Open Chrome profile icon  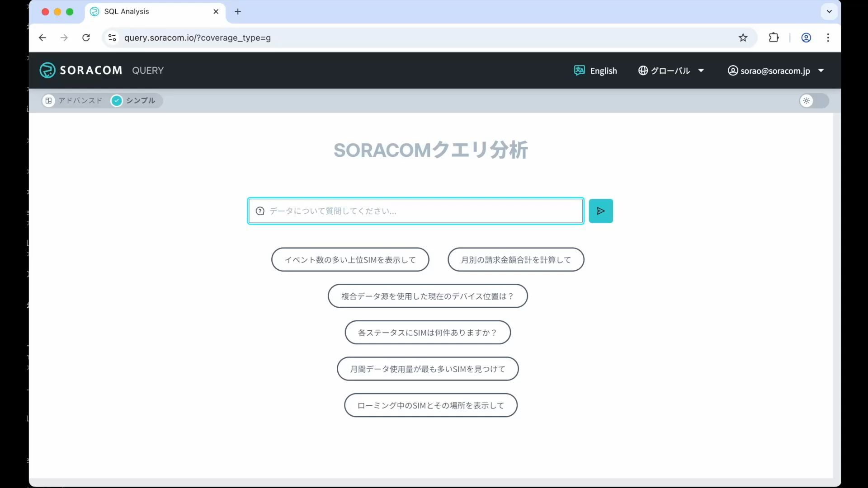(806, 38)
